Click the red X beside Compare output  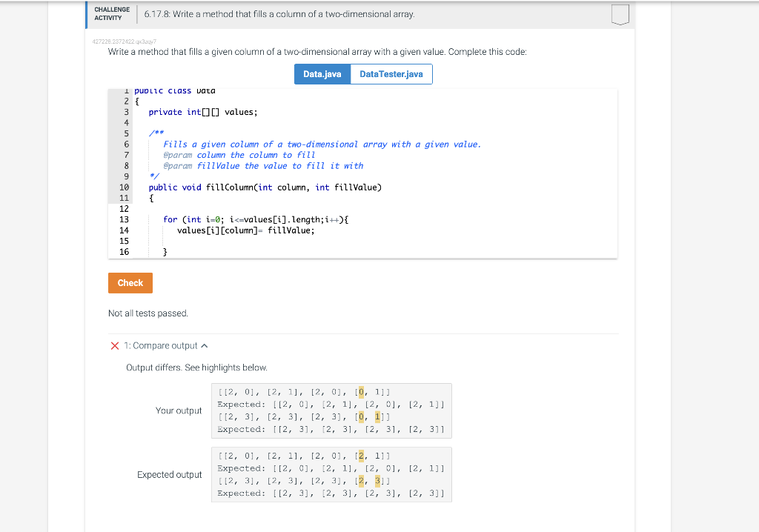tap(114, 345)
